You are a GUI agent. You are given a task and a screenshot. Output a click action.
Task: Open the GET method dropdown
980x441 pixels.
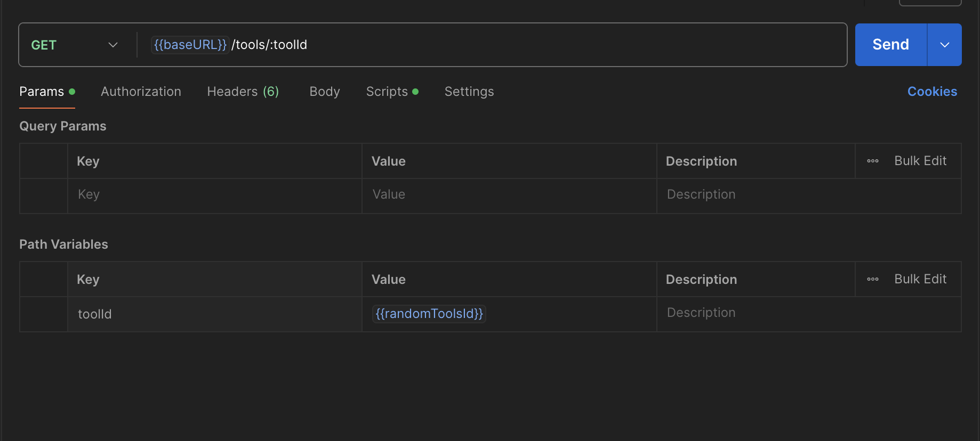(x=74, y=45)
